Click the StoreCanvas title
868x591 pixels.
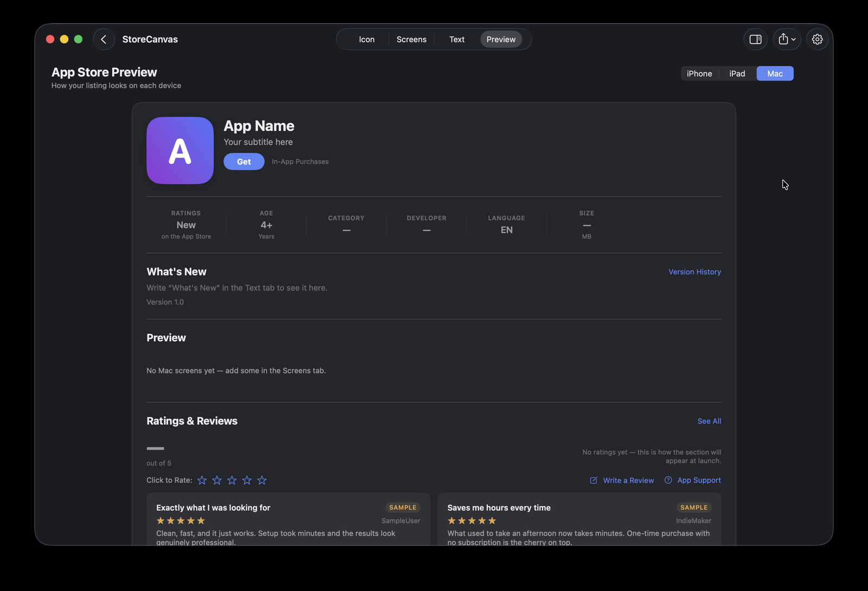150,39
